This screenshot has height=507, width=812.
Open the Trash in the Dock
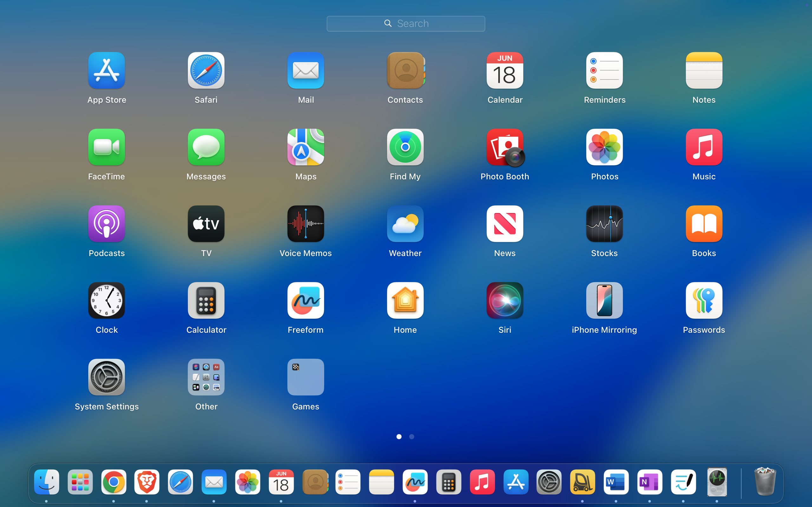765,482
